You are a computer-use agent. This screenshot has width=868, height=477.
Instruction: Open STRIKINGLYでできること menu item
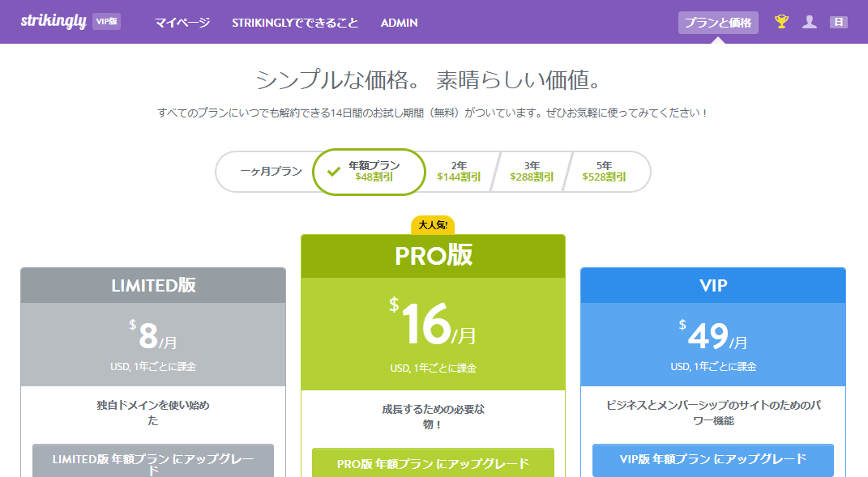[295, 23]
